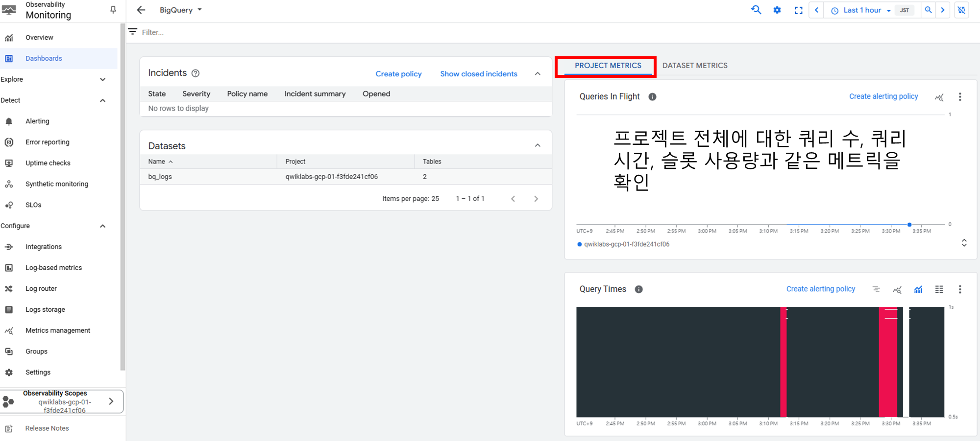Toggle auto-refresh off icon

[962, 10]
